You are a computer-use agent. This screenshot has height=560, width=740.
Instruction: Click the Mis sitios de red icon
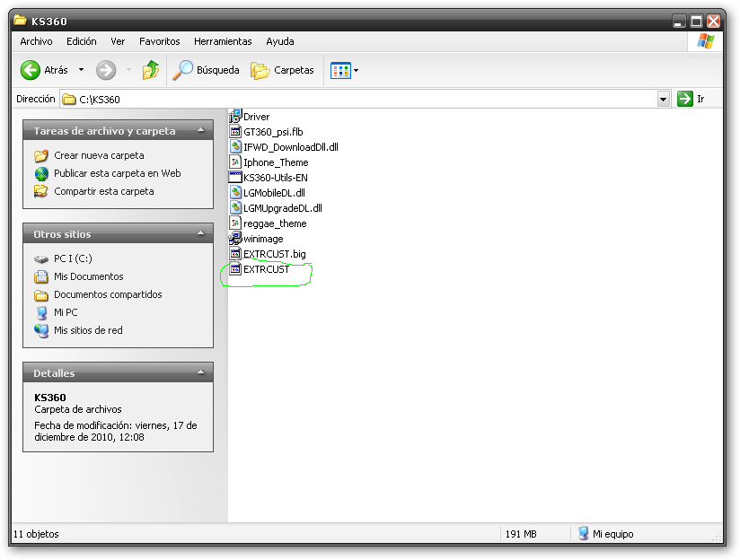[41, 331]
